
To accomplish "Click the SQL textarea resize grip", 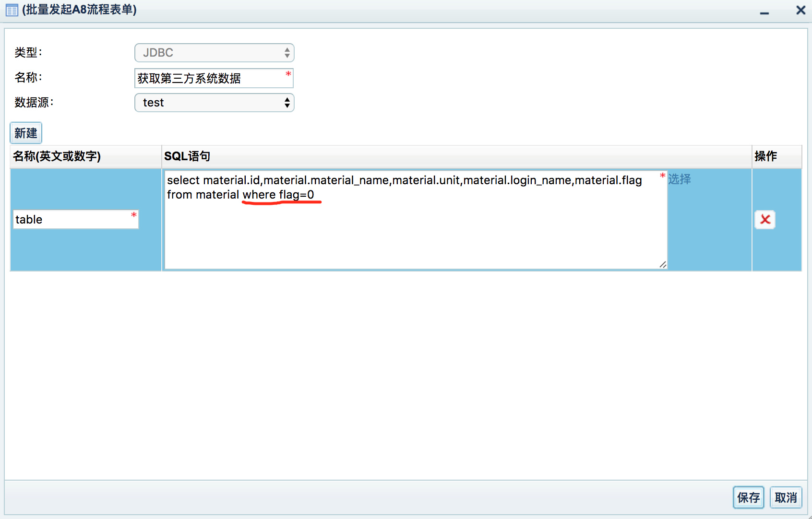I will pos(663,264).
